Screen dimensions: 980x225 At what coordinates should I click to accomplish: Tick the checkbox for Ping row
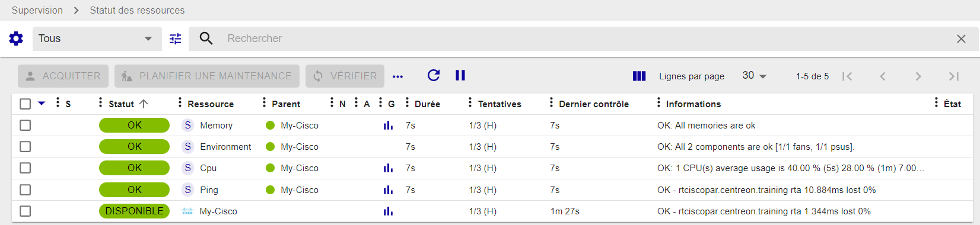coord(25,190)
